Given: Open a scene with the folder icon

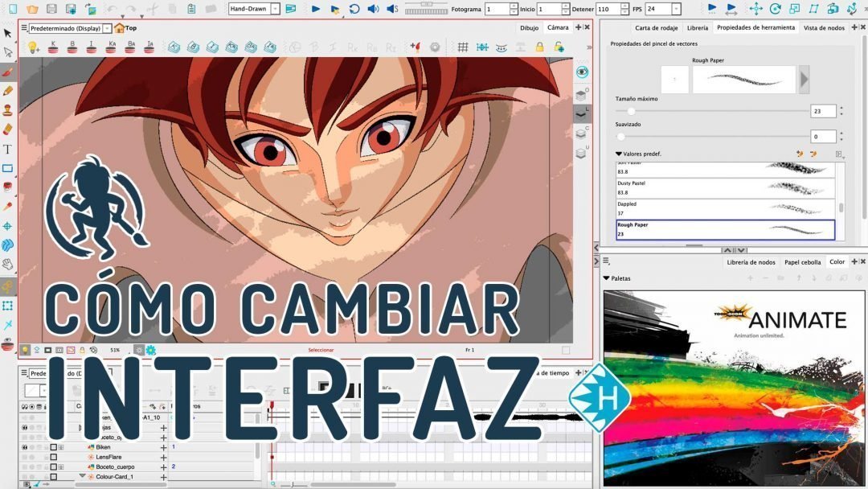Looking at the screenshot, I should [x=32, y=8].
